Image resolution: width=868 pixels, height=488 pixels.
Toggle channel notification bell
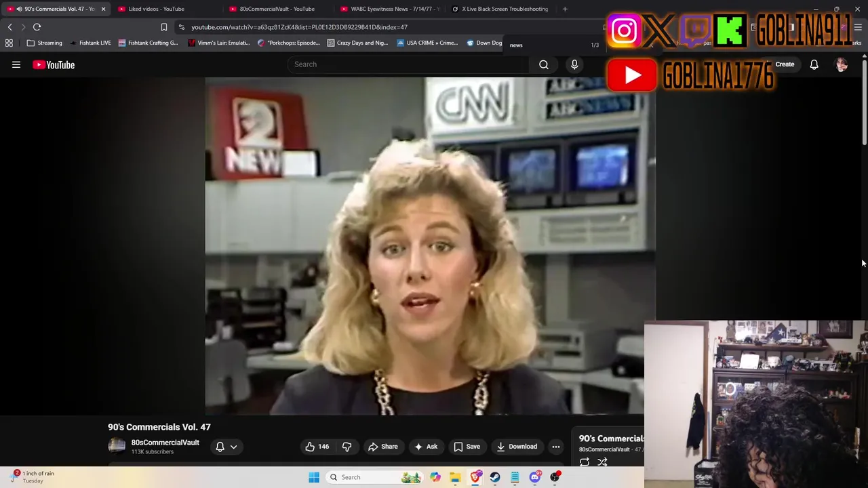pos(220,447)
